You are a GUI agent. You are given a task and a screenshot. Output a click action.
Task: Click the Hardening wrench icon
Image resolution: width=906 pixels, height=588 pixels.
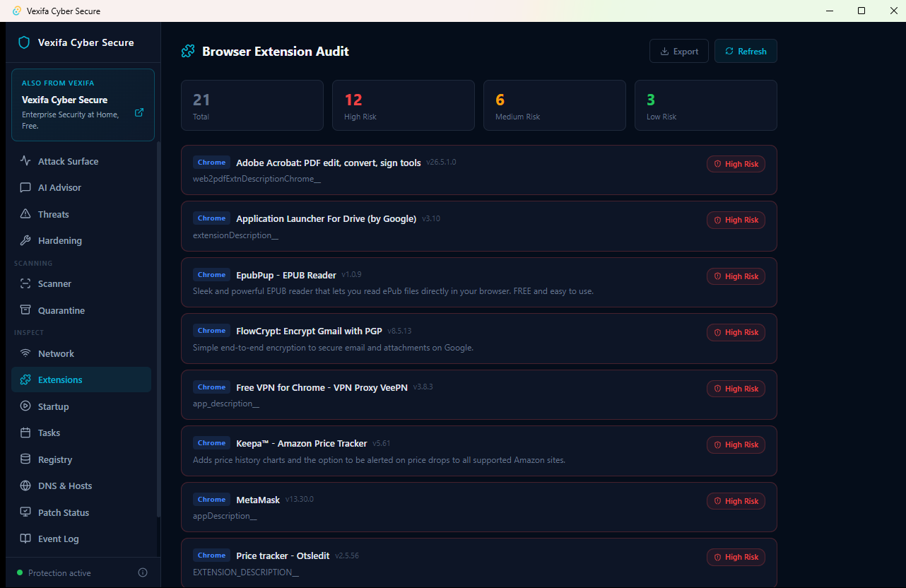coord(25,240)
